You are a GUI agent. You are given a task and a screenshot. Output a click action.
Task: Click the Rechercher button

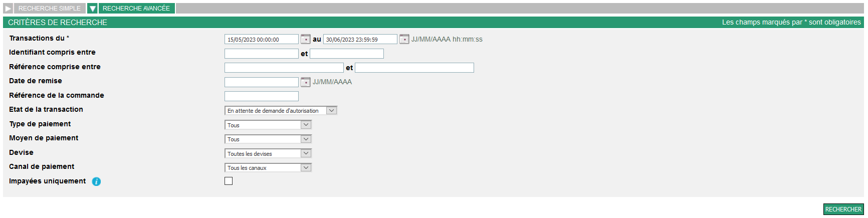[x=843, y=209]
